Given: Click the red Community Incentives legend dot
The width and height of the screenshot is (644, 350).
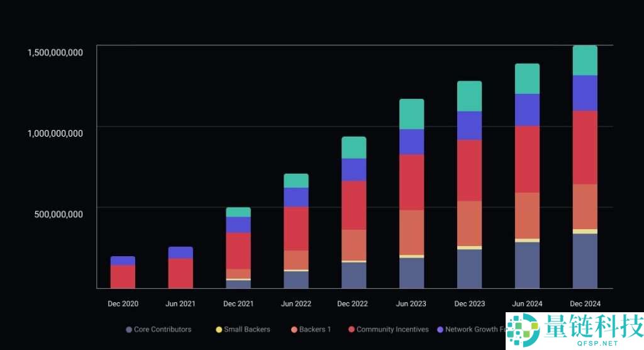Looking at the screenshot, I should 352,330.
